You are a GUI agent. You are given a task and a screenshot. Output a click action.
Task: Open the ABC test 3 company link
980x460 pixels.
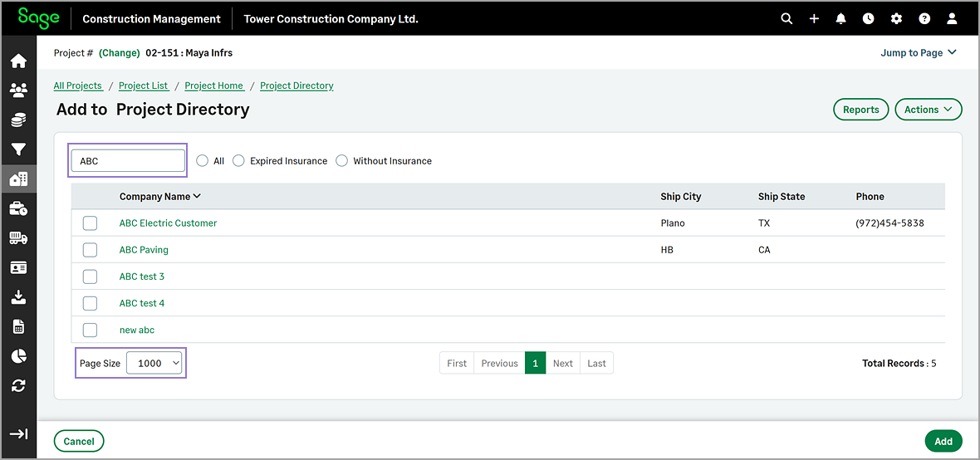coord(142,276)
